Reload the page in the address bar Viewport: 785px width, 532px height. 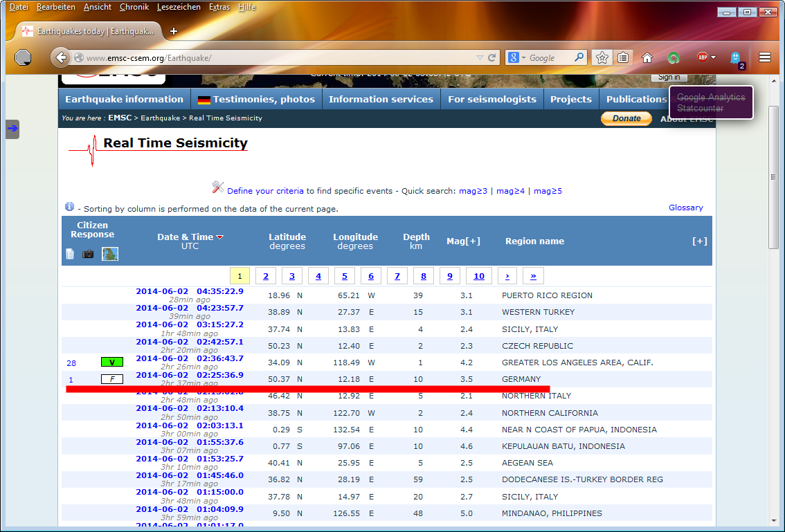point(492,58)
